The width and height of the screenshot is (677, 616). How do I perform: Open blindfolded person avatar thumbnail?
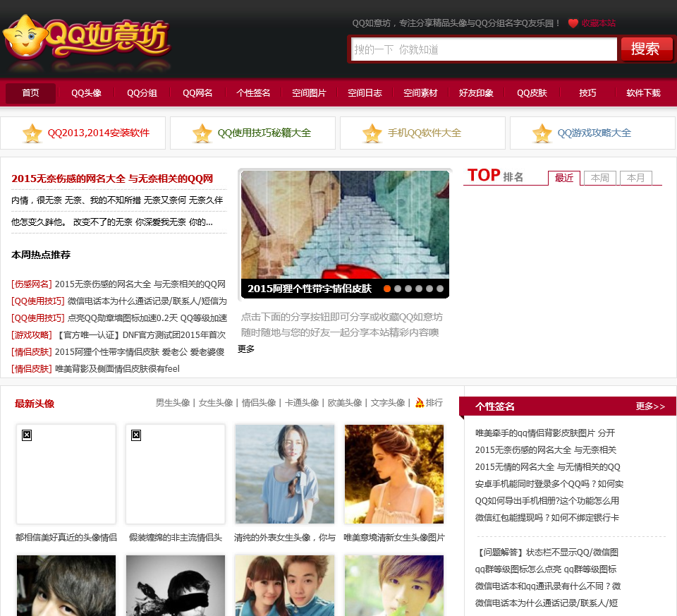(x=176, y=586)
